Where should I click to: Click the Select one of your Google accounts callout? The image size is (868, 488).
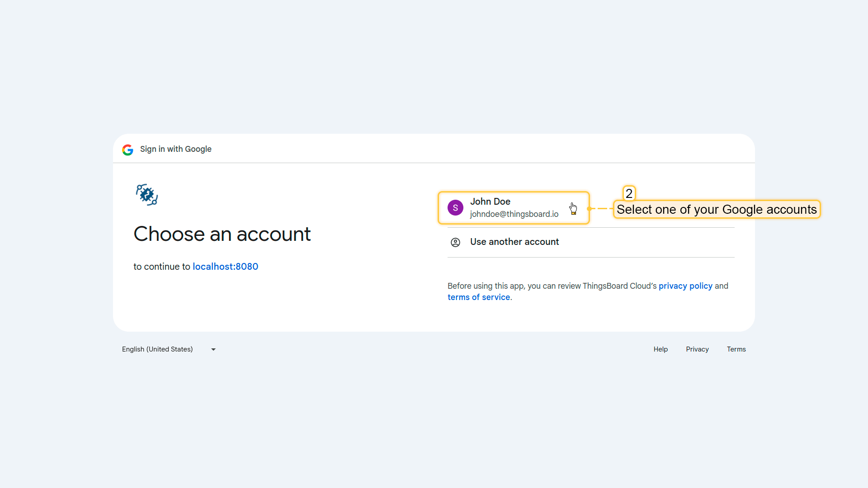pos(717,210)
